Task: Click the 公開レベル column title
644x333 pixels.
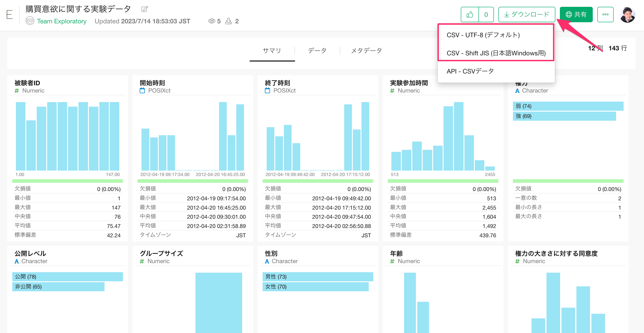Action: (x=30, y=253)
